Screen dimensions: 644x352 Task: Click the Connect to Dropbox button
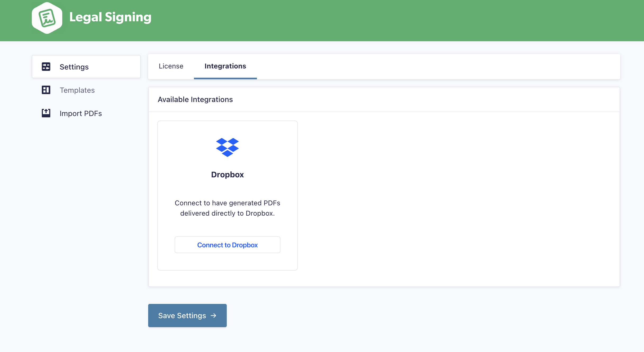tap(228, 245)
